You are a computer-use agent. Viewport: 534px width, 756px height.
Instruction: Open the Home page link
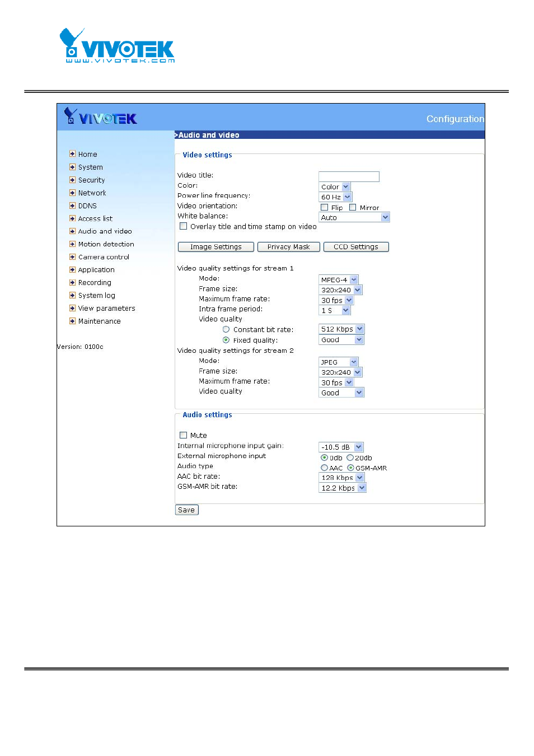pos(87,154)
